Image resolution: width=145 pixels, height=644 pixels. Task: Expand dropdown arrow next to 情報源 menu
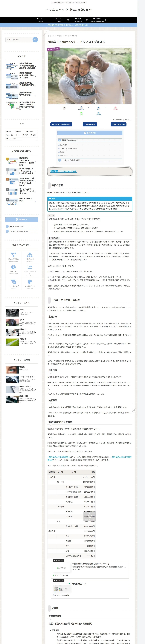pyautogui.click(x=106, y=20)
